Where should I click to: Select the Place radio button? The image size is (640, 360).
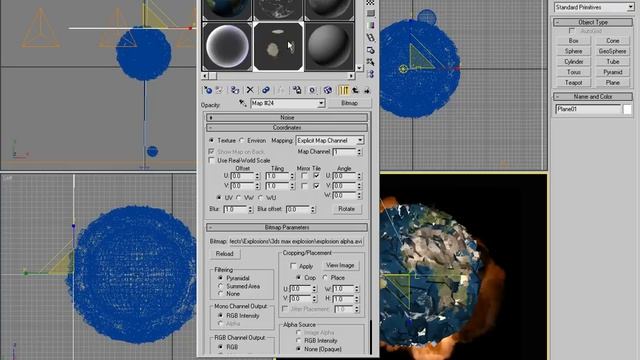point(325,278)
